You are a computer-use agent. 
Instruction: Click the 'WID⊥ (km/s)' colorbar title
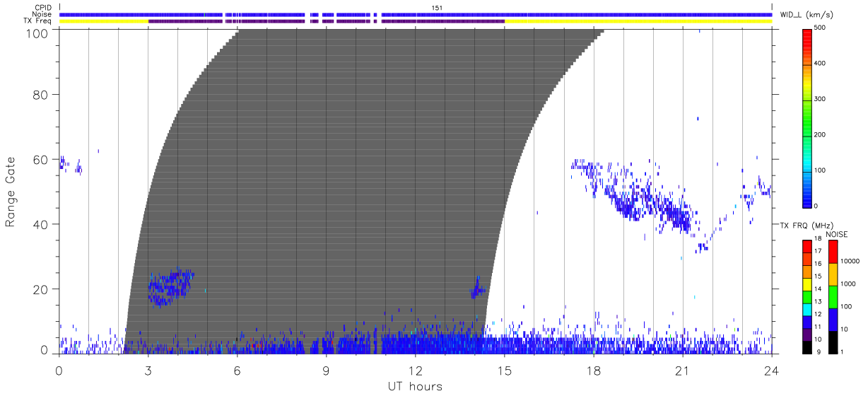click(807, 14)
